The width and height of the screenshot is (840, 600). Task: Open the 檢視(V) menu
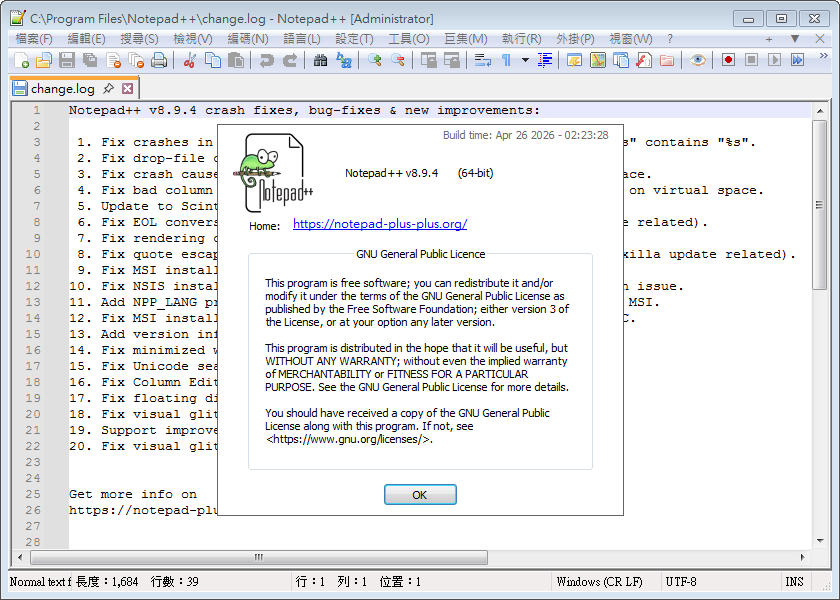coord(193,39)
